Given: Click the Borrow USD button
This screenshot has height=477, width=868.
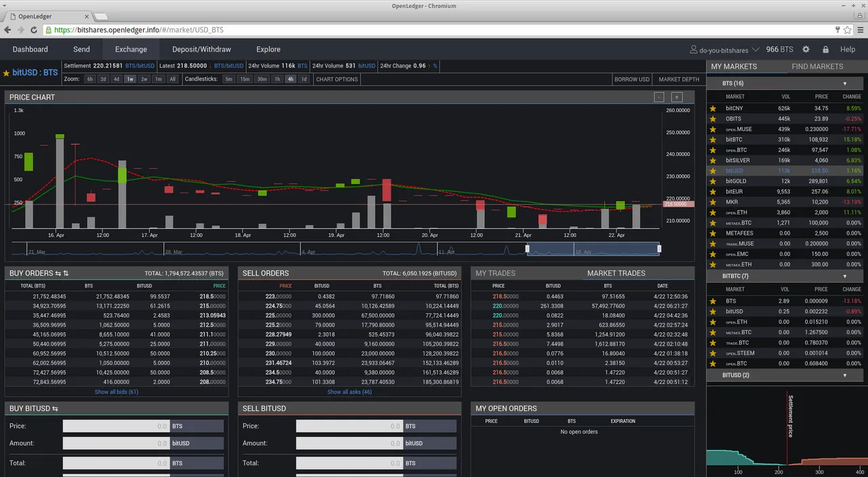Looking at the screenshot, I should pos(631,79).
